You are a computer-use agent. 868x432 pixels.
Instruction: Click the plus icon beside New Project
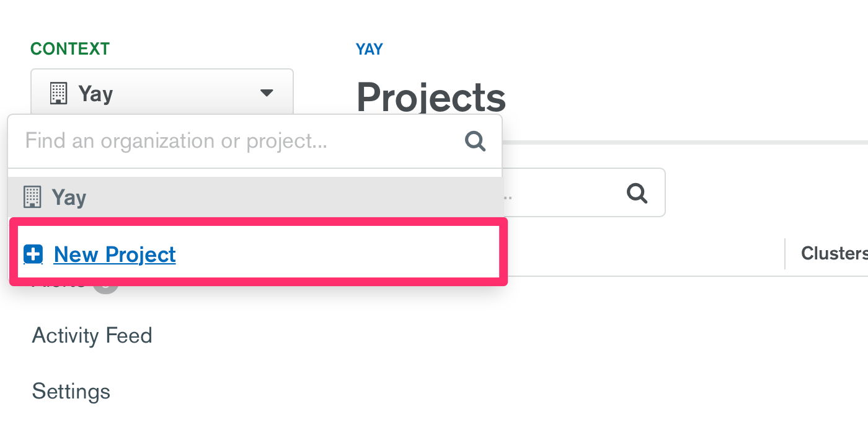click(32, 254)
